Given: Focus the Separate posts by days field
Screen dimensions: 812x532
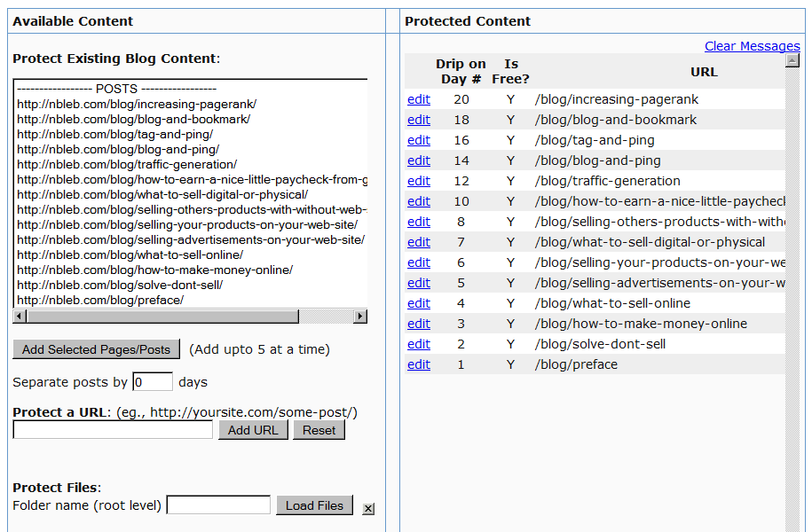Looking at the screenshot, I should pyautogui.click(x=153, y=382).
